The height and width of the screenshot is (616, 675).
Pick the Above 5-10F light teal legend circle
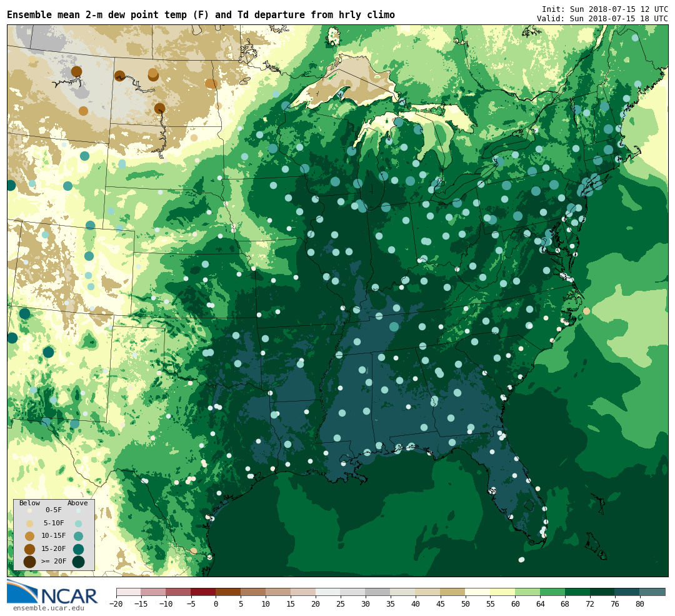[78, 523]
